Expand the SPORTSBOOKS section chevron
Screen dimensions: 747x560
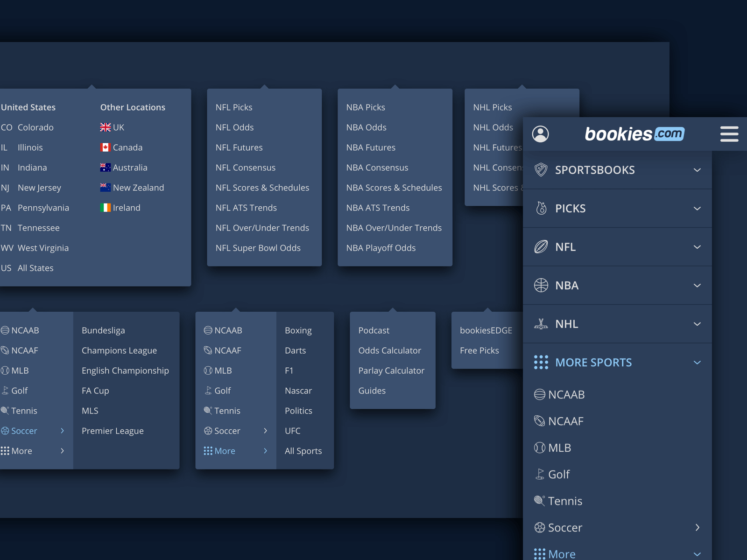[x=697, y=170]
